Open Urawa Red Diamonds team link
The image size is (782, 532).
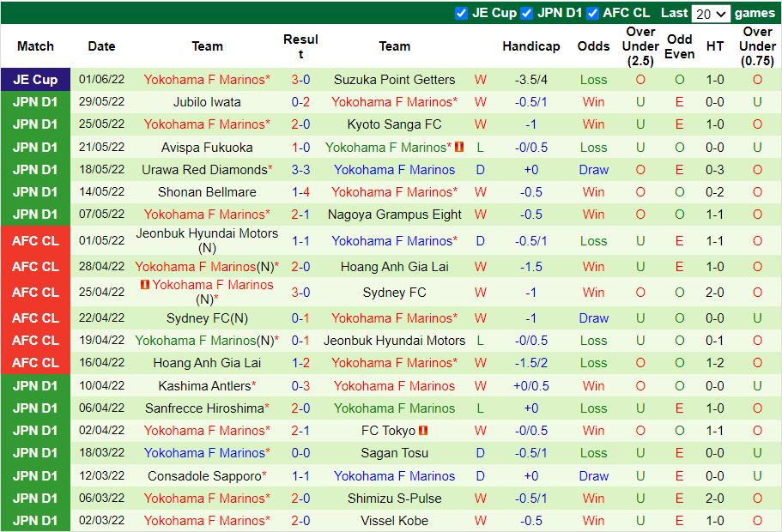coord(204,170)
